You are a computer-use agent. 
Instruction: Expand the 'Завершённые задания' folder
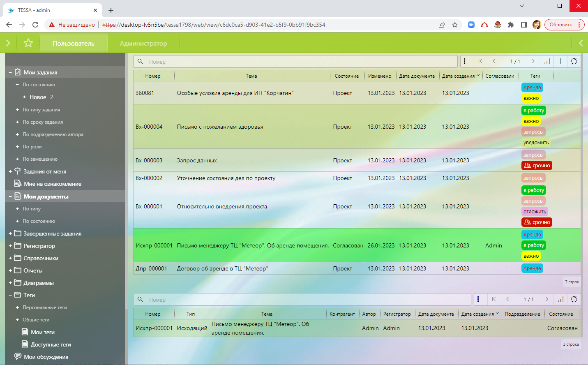tap(10, 233)
